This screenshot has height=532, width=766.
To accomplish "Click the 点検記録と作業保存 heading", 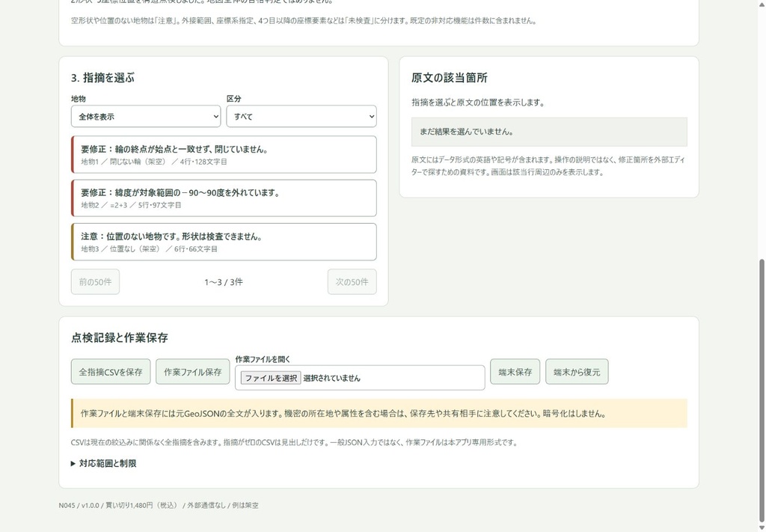I will click(120, 337).
